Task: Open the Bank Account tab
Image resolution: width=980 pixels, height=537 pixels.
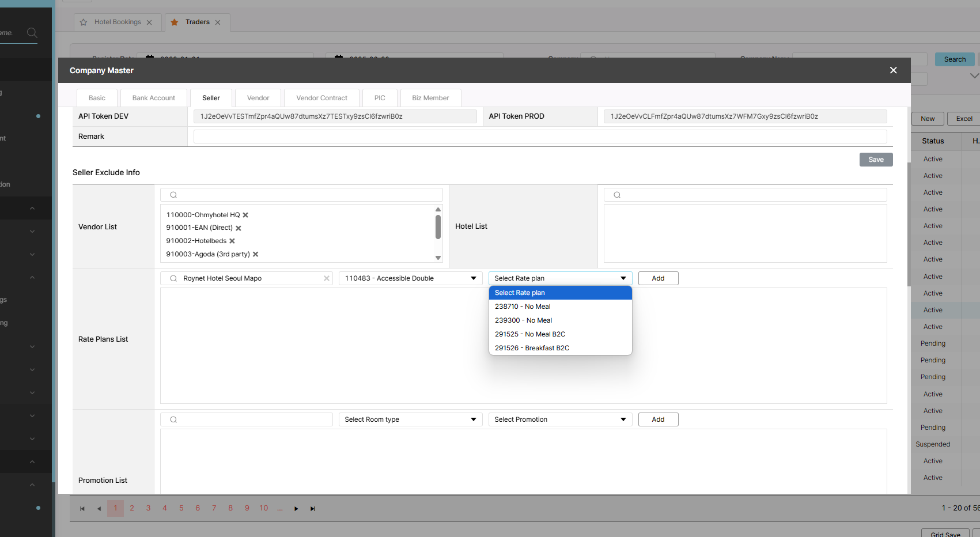Action: 153,98
